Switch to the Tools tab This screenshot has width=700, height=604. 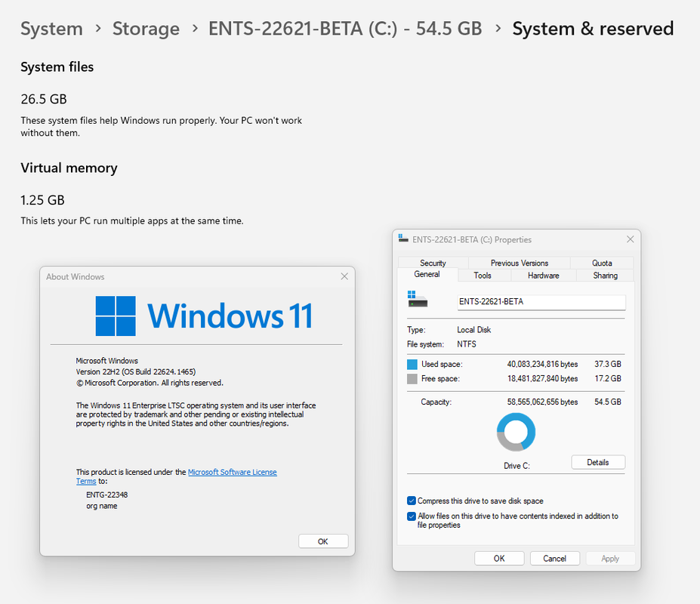coord(482,276)
